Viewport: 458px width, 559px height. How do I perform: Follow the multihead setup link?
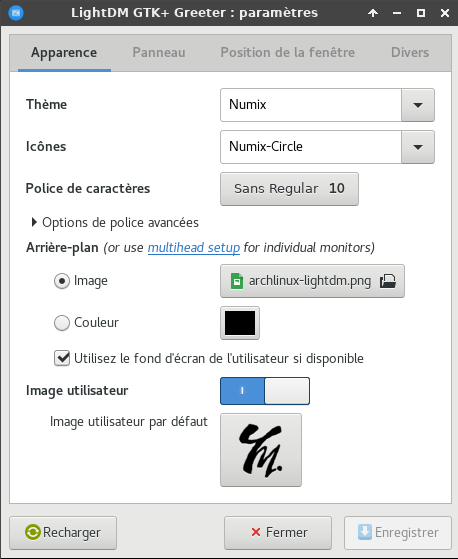click(x=194, y=247)
